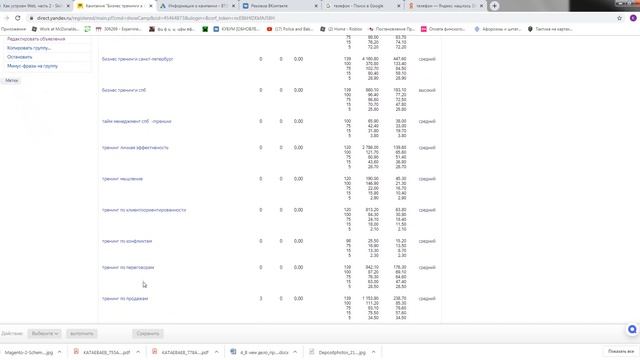Open keyword 'тренинг по клиентоориентированности'

click(144, 210)
